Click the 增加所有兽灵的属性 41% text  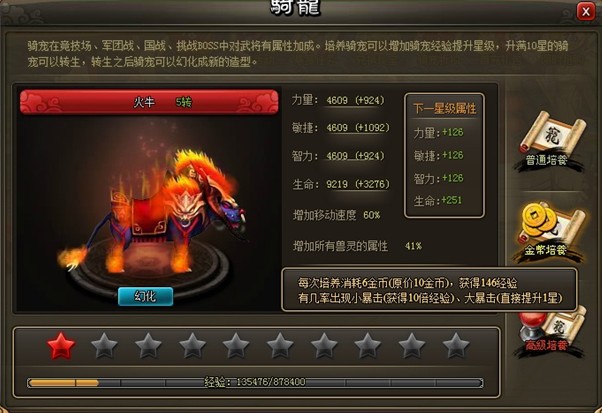357,246
